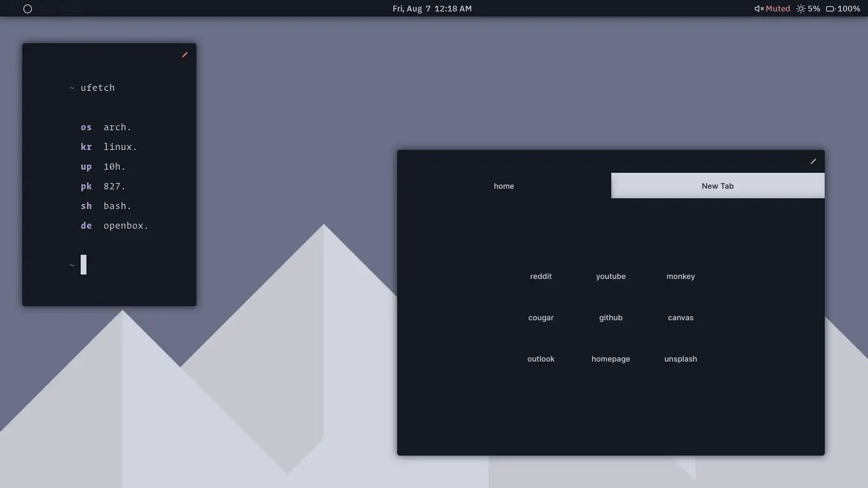
Task: Click the date and time in the top bar
Action: point(432,9)
